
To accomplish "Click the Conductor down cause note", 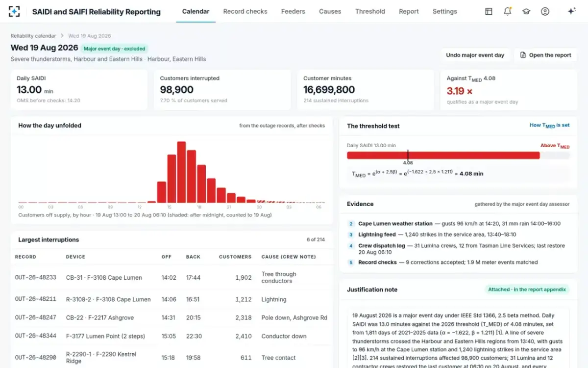I will point(284,336).
